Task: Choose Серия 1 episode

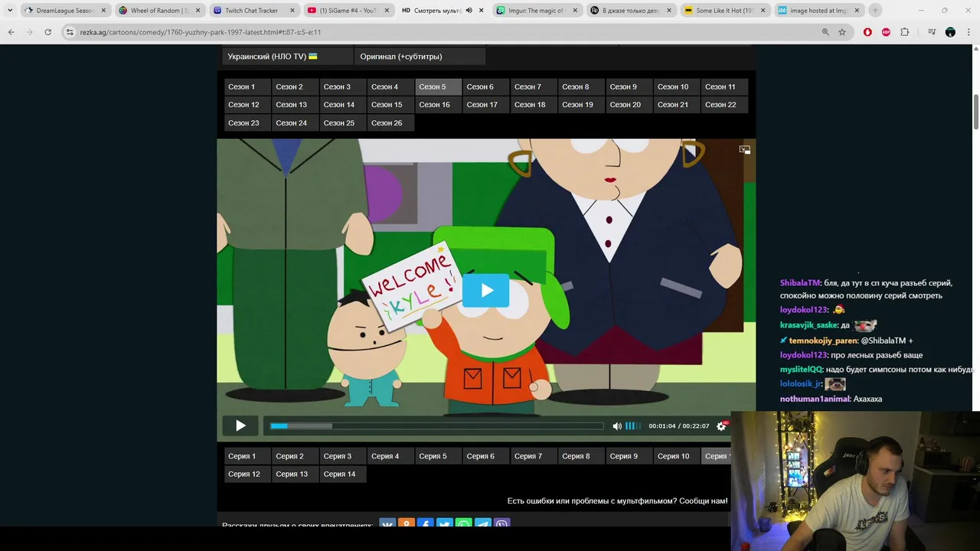Action: coord(247,456)
